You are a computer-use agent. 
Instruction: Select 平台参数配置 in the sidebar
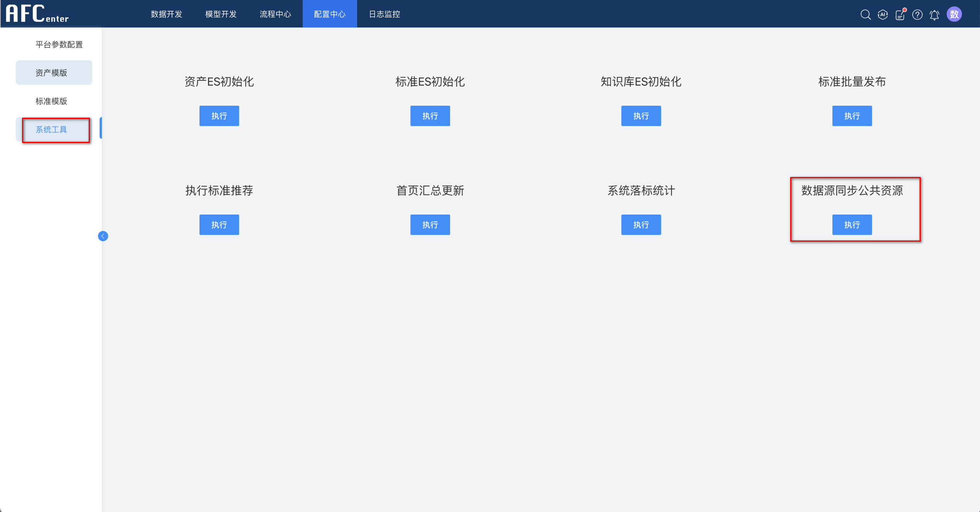click(x=59, y=45)
